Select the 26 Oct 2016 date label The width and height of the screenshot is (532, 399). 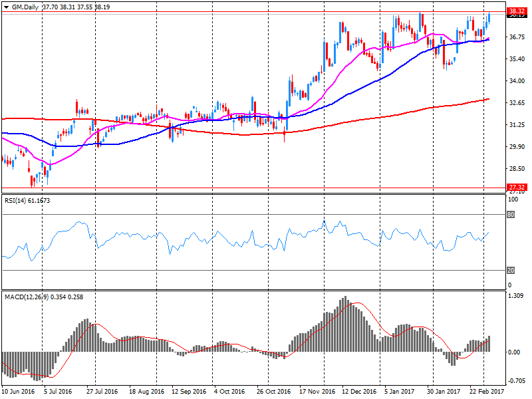(273, 392)
